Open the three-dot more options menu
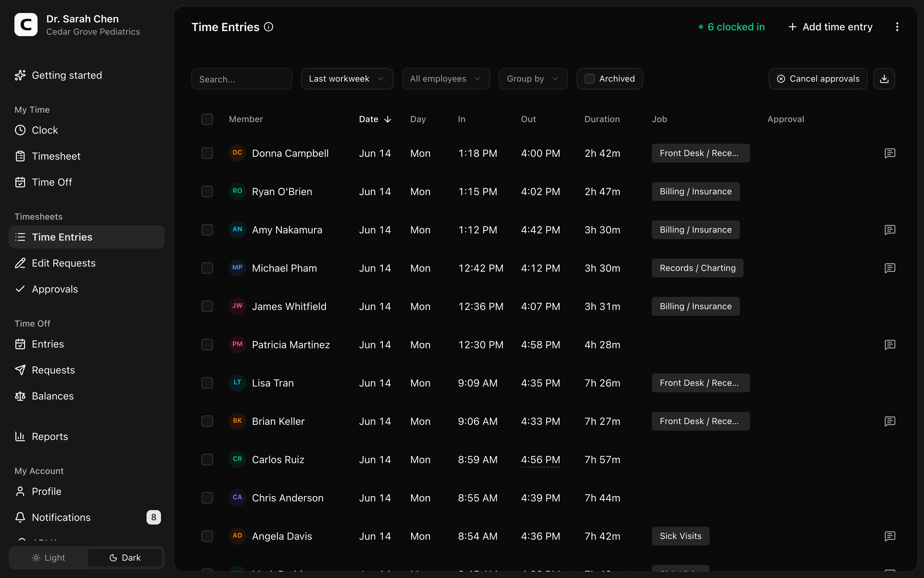The width and height of the screenshot is (924, 578). 897,27
